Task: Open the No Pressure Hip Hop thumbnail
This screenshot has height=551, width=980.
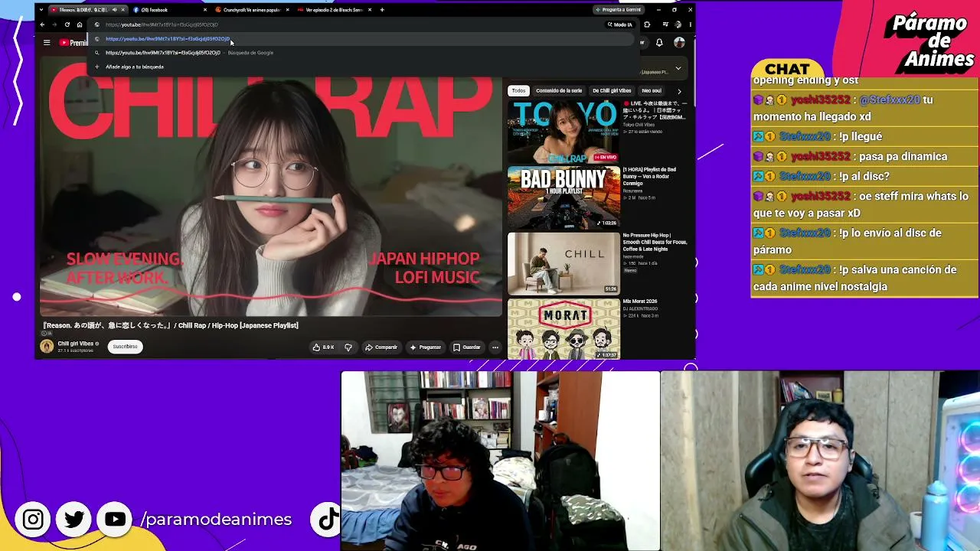Action: tap(563, 263)
